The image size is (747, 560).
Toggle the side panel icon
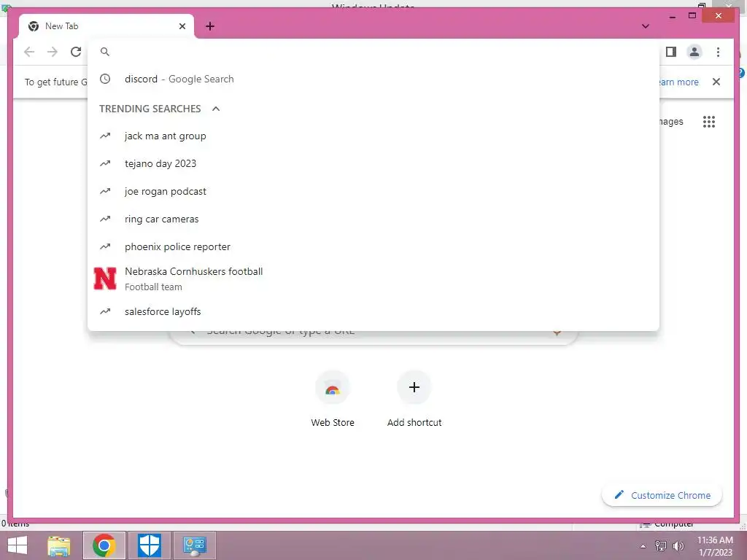(x=671, y=52)
